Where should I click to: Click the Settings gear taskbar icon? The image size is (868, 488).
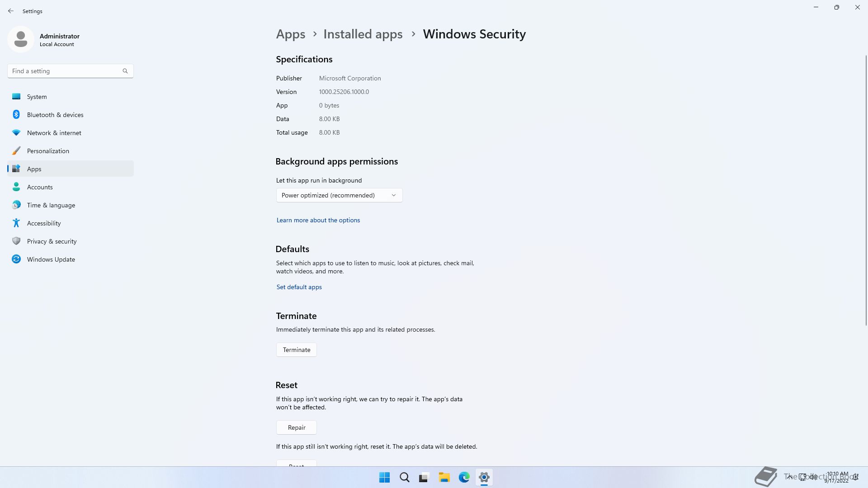pos(484,477)
